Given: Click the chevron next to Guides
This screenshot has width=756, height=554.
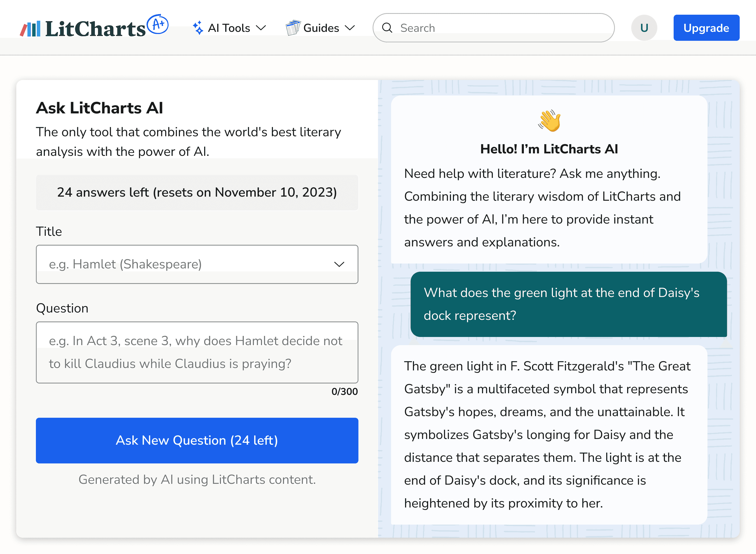Looking at the screenshot, I should (350, 28).
